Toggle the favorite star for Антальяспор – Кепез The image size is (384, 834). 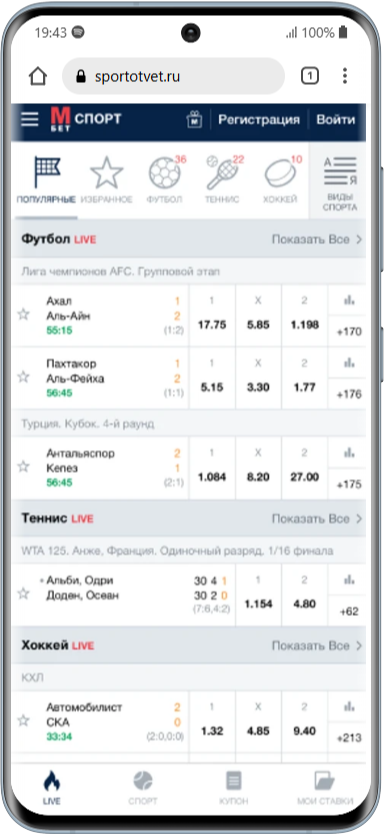click(x=23, y=466)
